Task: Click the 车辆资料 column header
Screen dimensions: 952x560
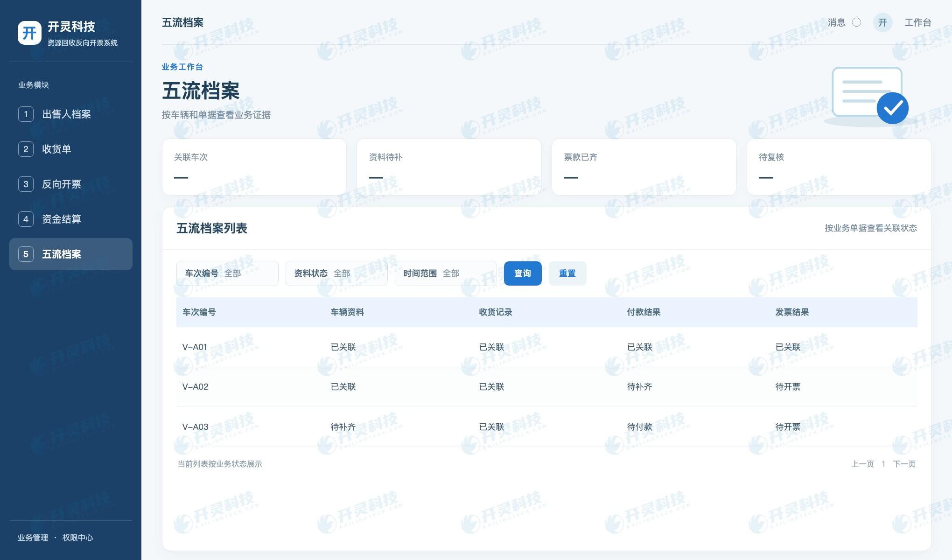Action: pyautogui.click(x=347, y=312)
